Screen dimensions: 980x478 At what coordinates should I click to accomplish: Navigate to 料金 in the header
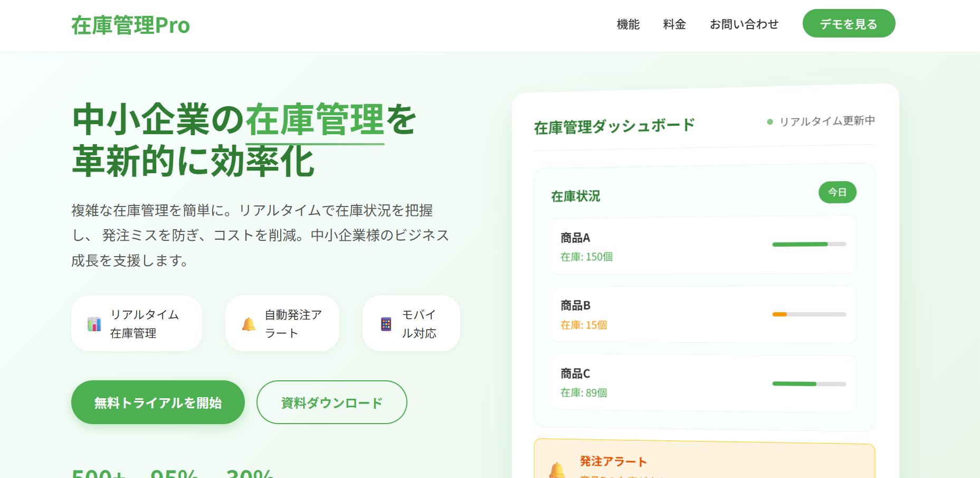[674, 24]
